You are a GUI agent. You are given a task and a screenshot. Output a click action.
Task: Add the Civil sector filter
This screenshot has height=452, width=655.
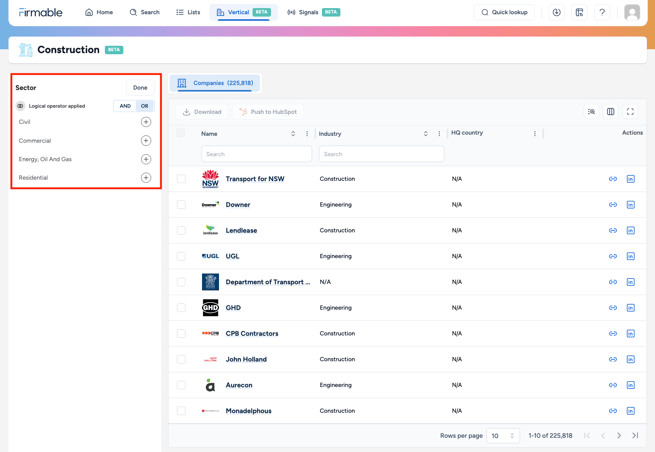point(146,122)
